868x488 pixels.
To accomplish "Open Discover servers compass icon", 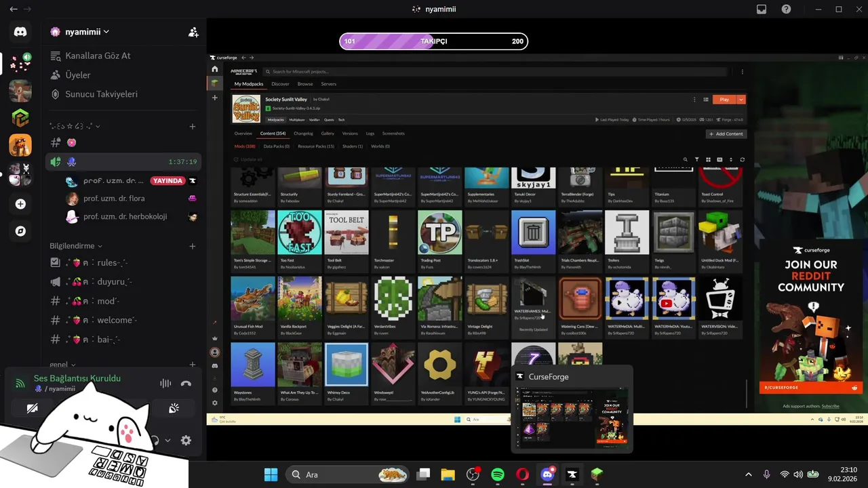I will 20,231.
